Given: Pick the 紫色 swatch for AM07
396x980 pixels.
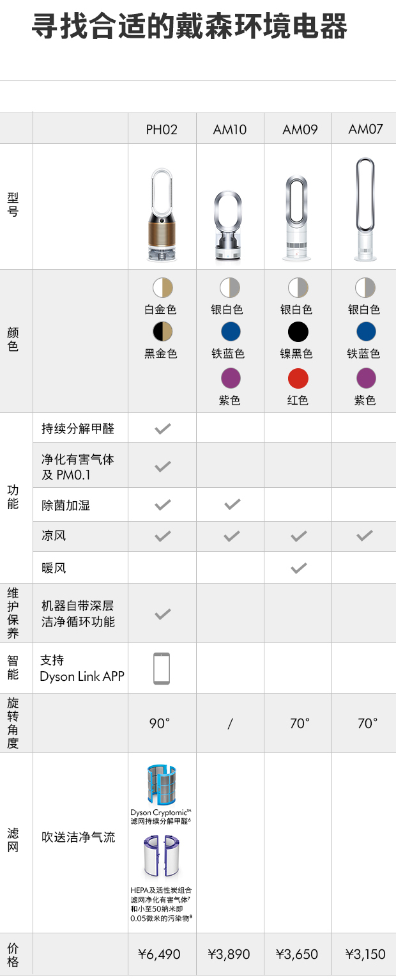Looking at the screenshot, I should coord(366,378).
